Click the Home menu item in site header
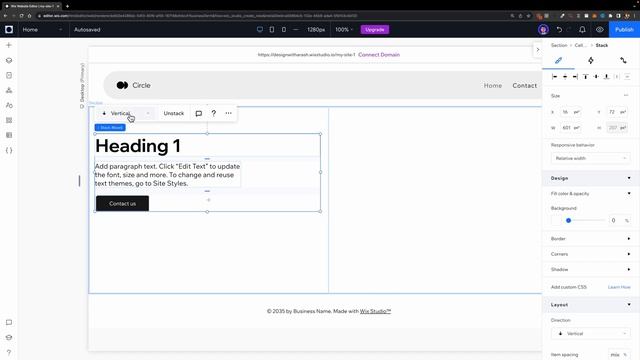Screen dimensions: 640x360 pos(493,85)
